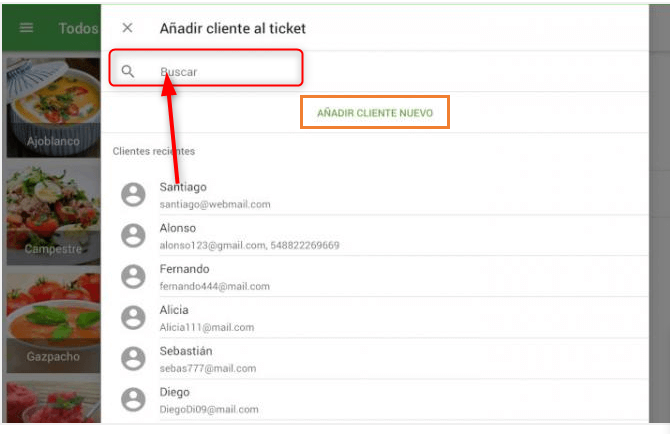Open the hamburger menu
The width and height of the screenshot is (670, 434).
pos(27,28)
